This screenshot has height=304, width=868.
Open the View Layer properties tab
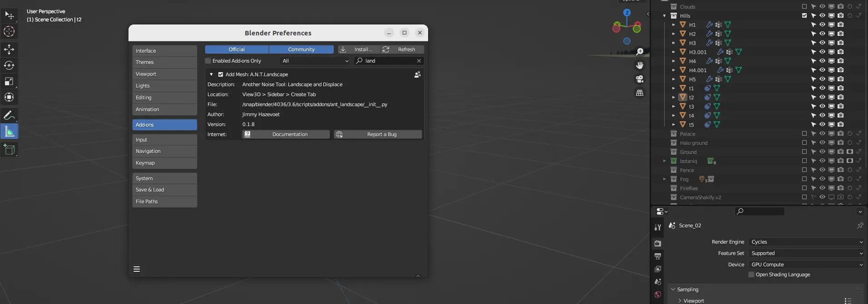click(658, 269)
